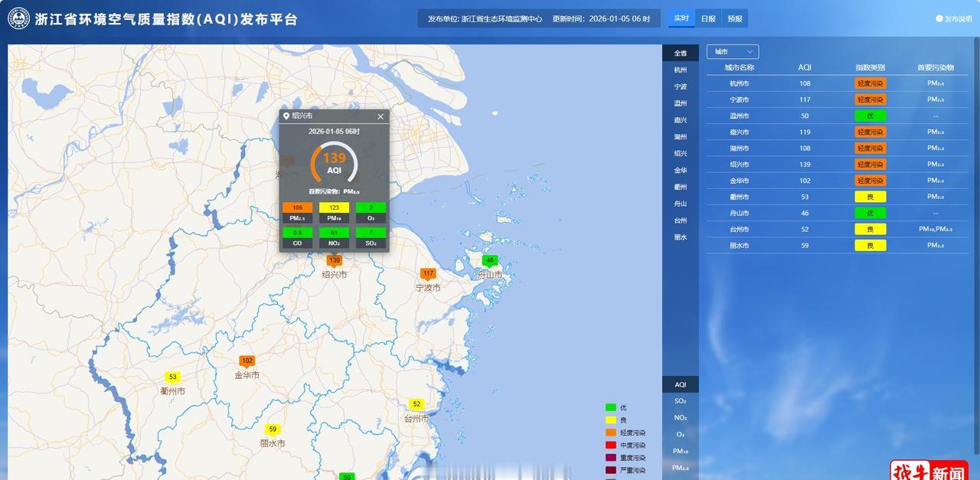Select the O₃ pollutant layer icon

(678, 433)
